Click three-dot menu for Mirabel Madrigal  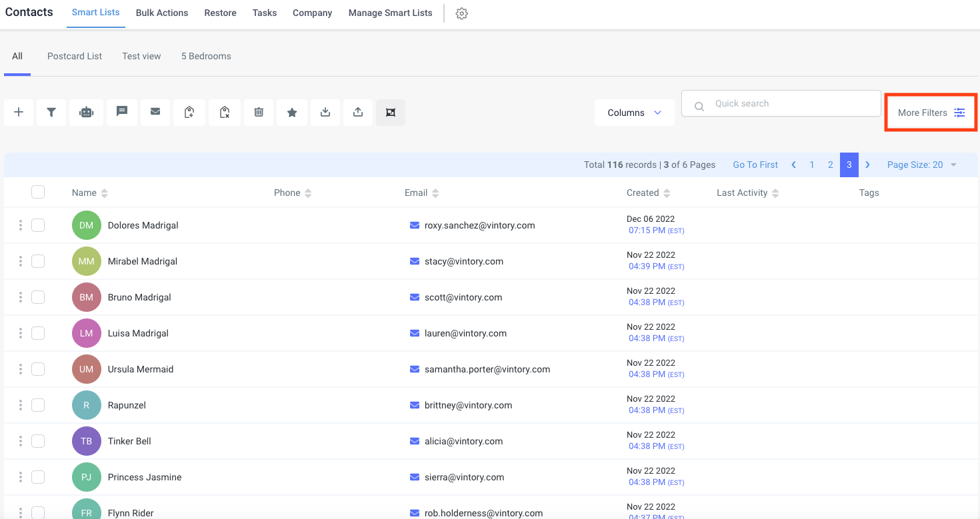(21, 261)
